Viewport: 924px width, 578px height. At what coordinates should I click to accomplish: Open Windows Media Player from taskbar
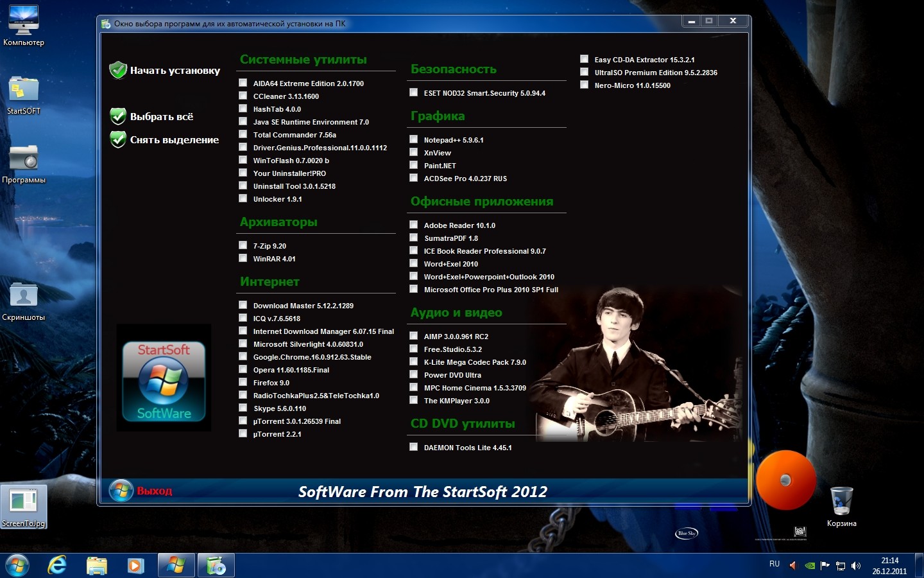click(x=135, y=566)
